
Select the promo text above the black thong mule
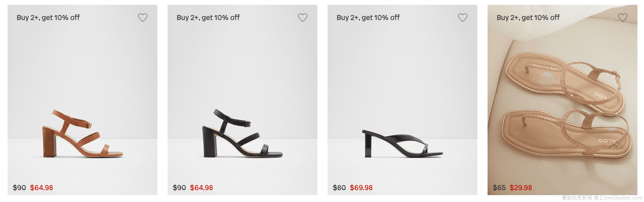[368, 17]
